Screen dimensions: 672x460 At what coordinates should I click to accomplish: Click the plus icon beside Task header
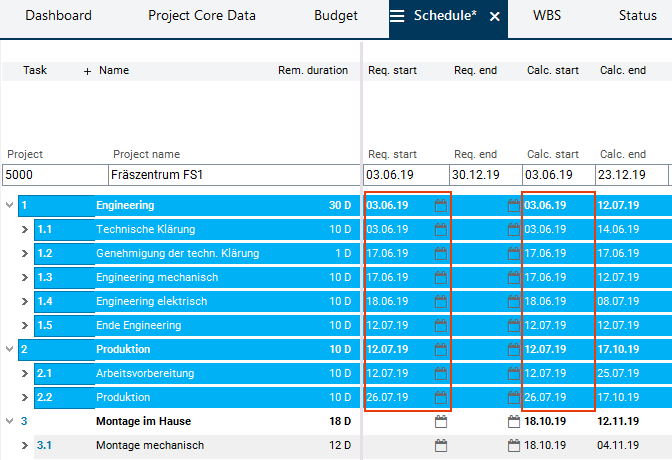click(87, 71)
